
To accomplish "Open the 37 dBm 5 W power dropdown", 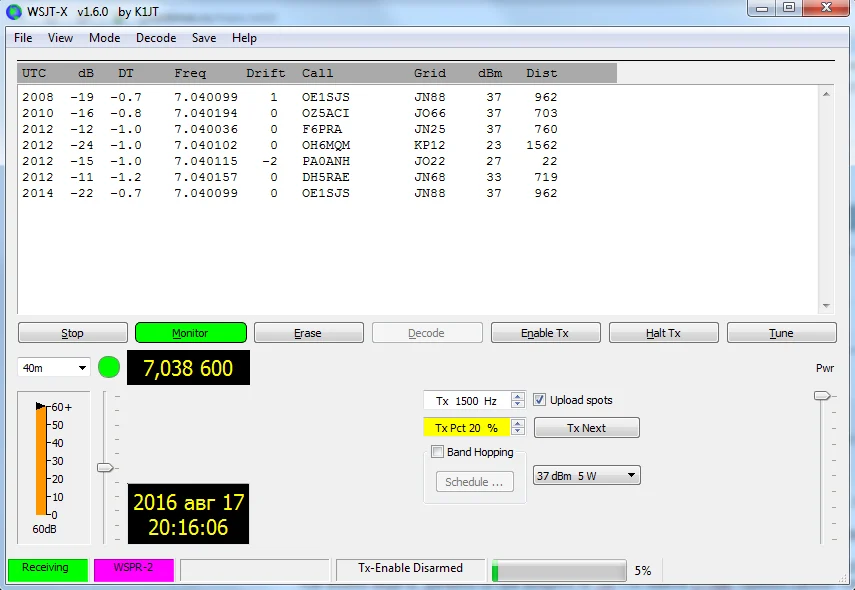I will 587,475.
